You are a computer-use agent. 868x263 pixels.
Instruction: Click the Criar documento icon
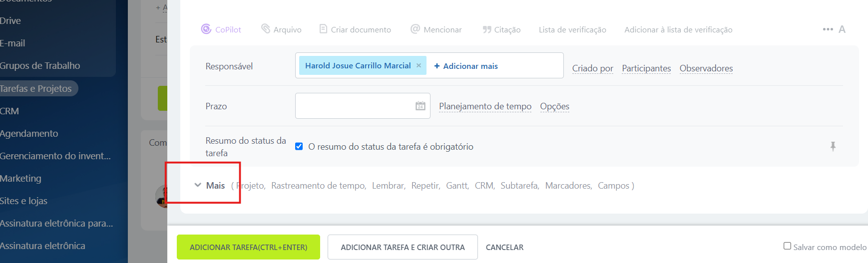click(x=323, y=29)
